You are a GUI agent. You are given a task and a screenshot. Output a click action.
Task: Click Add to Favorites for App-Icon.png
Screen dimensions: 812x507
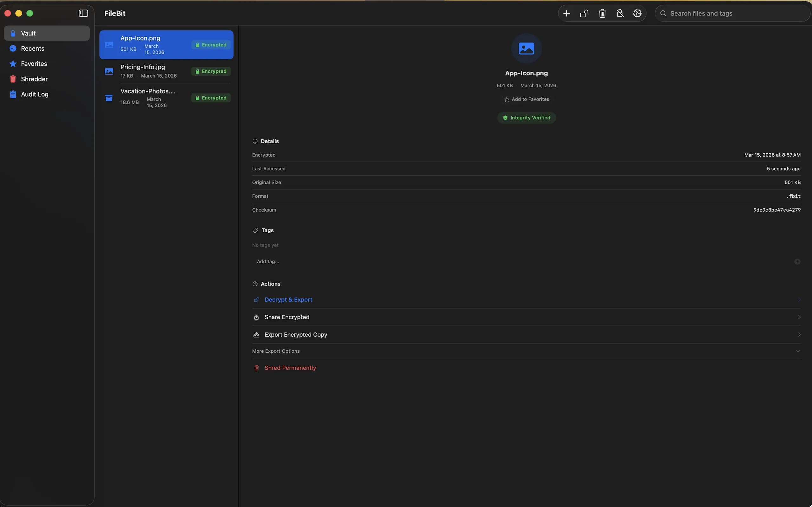526,99
